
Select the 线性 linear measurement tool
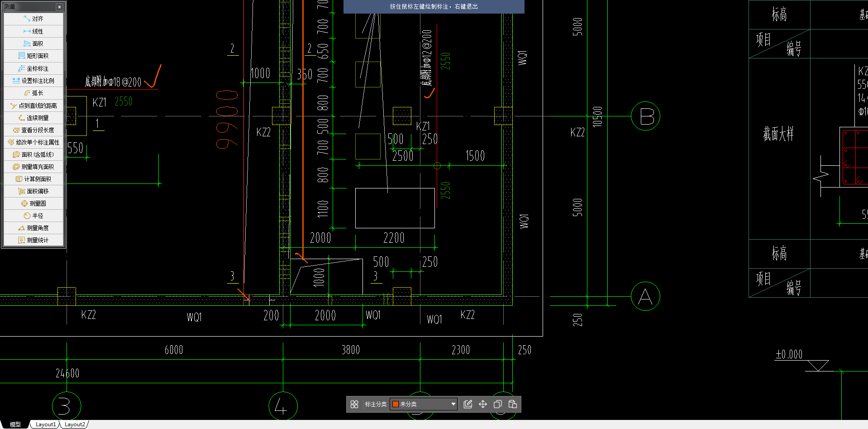click(x=33, y=31)
